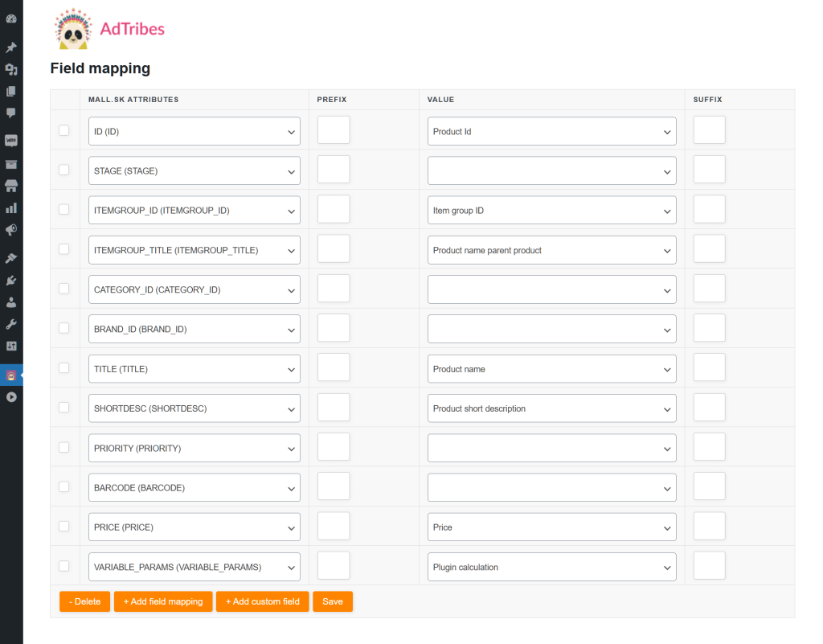The height and width of the screenshot is (644, 823).
Task: Open the Posts section via the pin icon
Action: 11,47
